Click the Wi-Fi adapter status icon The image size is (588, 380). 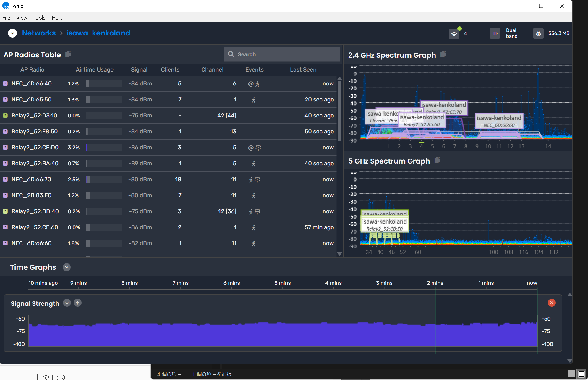[454, 34]
